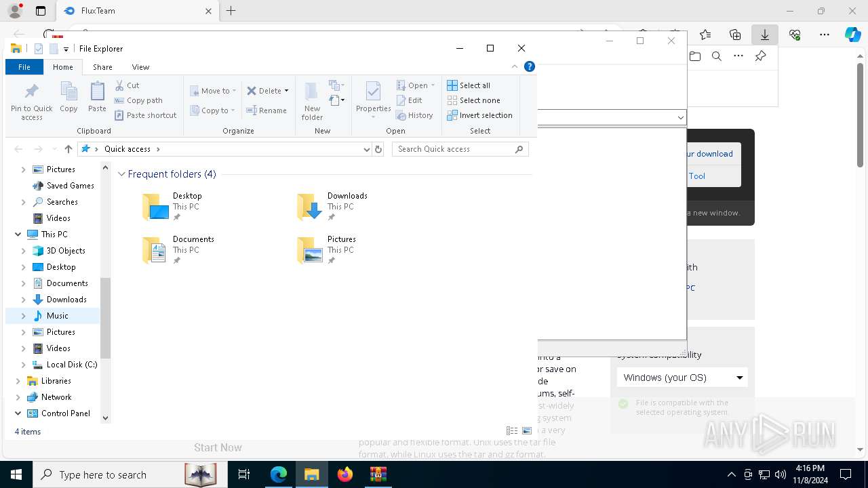
Task: Open Task View on taskbar
Action: coord(244,474)
